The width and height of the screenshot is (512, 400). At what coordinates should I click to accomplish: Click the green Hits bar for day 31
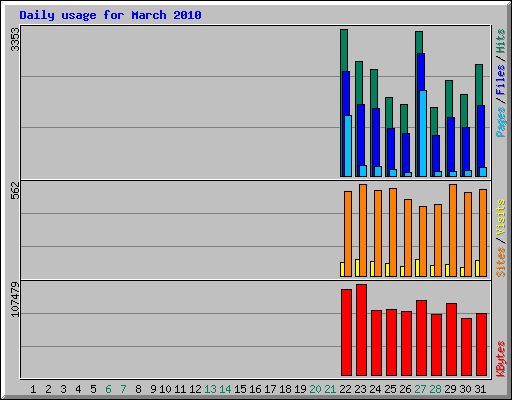click(x=479, y=85)
